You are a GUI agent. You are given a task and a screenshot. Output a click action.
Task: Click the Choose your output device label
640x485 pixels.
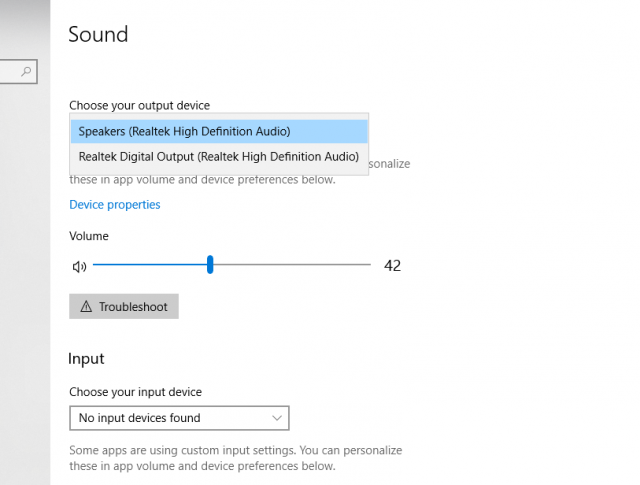139,105
